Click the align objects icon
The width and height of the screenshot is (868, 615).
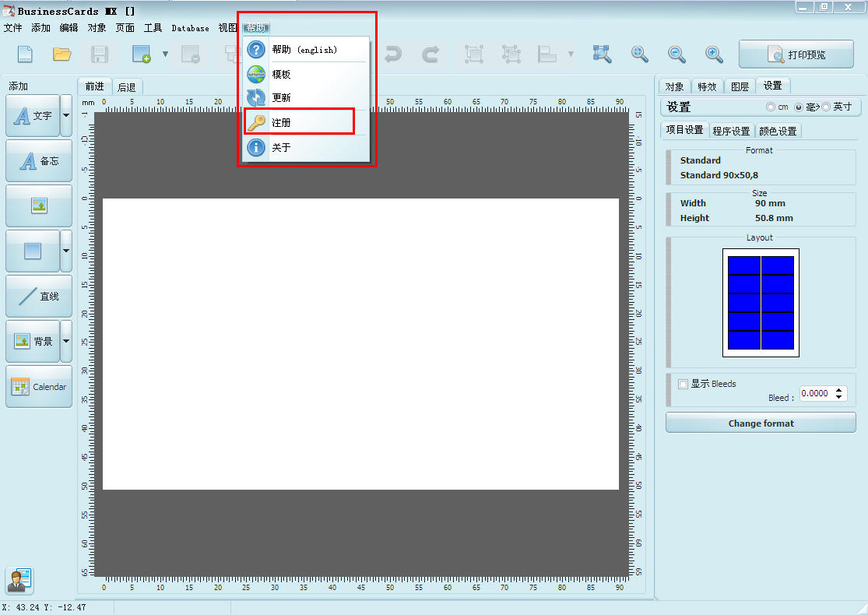coord(547,54)
